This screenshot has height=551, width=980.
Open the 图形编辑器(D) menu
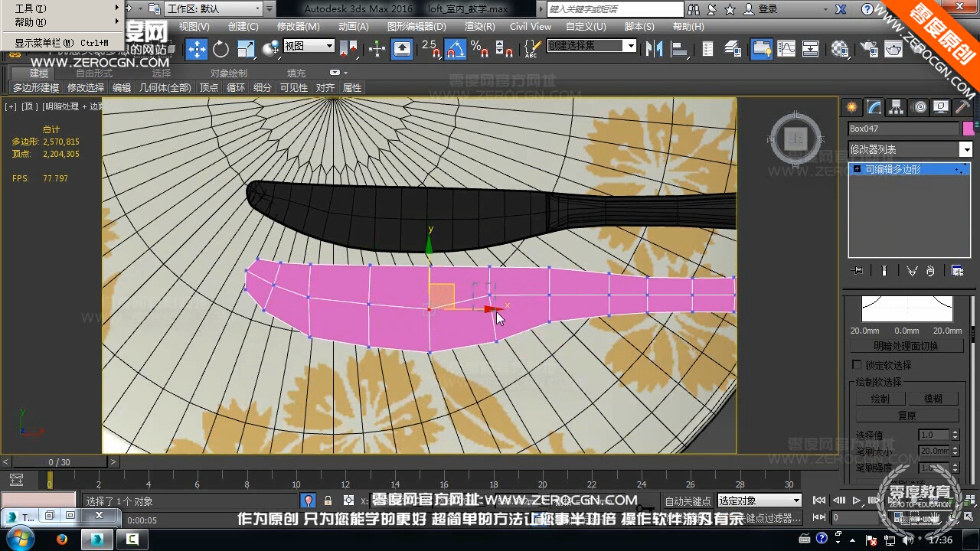pos(416,26)
